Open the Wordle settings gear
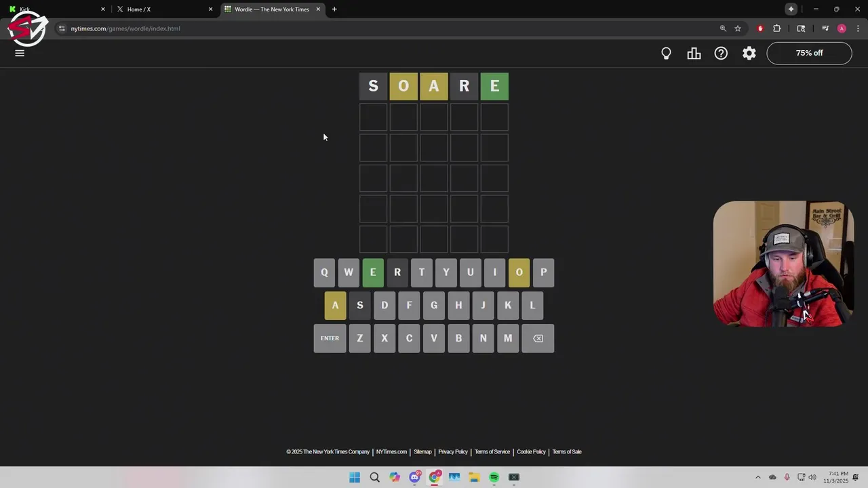 749,54
